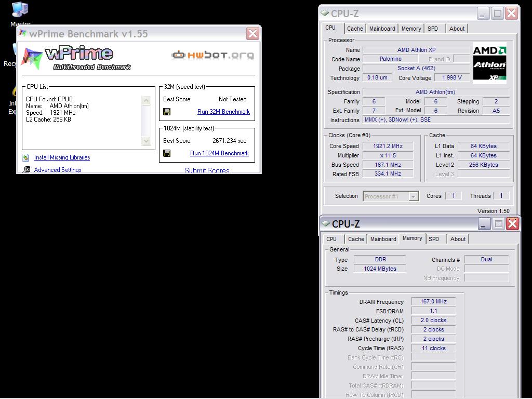Screen dimensions: 532x399
Task: Click the Level 2 256 KBytes field
Action: click(x=484, y=165)
